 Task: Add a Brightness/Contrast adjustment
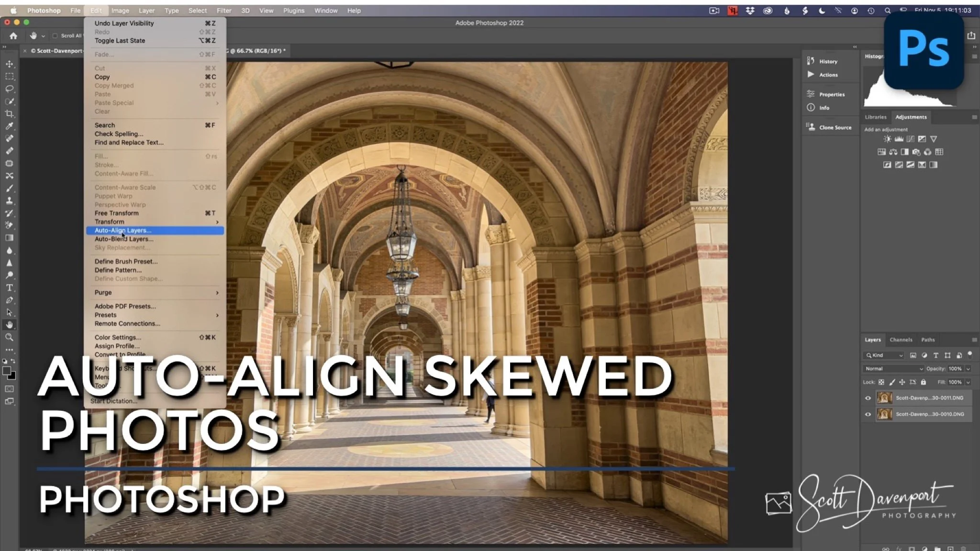click(x=887, y=139)
